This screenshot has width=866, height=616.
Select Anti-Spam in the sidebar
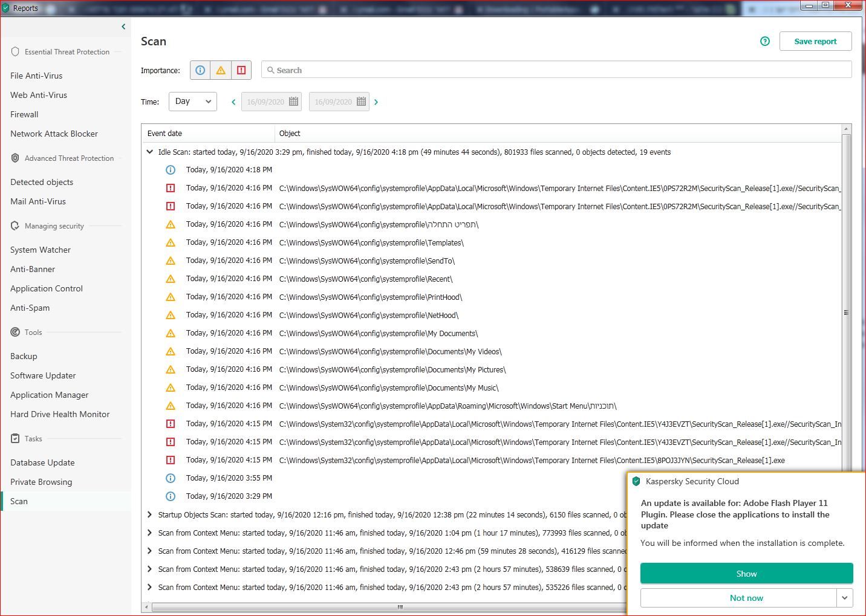click(x=30, y=308)
